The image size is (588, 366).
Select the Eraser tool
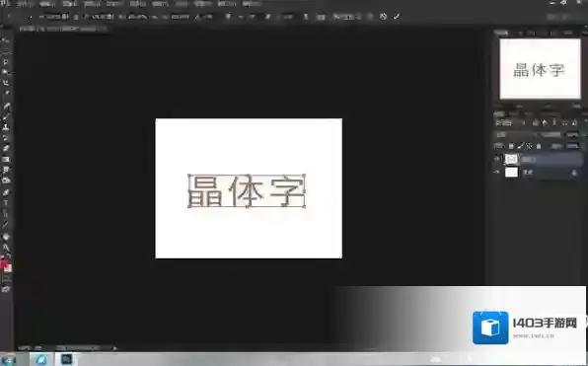pos(6,149)
